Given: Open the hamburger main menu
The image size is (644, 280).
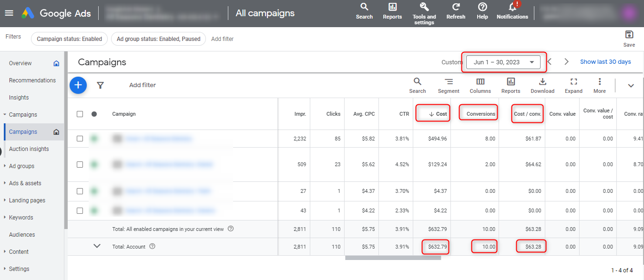Looking at the screenshot, I should point(9,13).
